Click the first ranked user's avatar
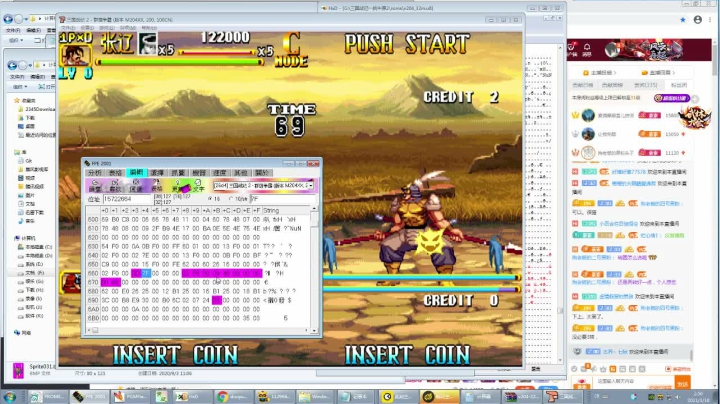 coord(588,115)
